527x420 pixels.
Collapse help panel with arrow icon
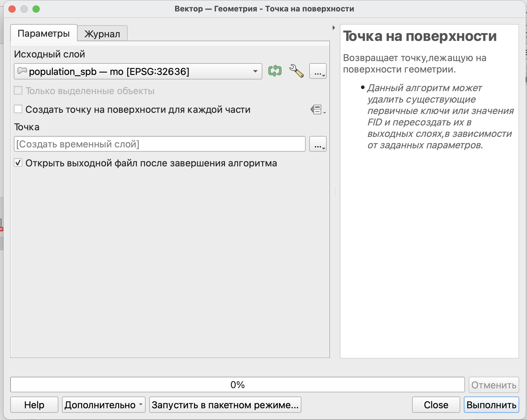click(334, 28)
